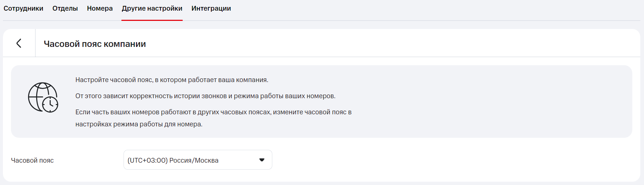Click the red underline of the active tab
The image size is (644, 185).
point(152,20)
